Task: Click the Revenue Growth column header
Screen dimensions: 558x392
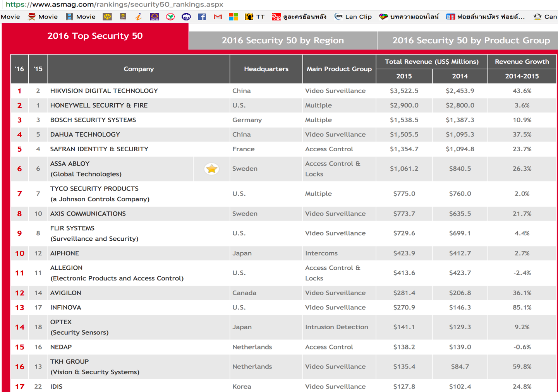Action: coord(522,62)
